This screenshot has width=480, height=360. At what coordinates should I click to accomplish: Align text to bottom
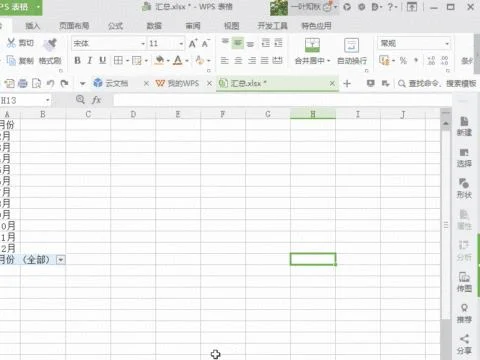[x=250, y=43]
